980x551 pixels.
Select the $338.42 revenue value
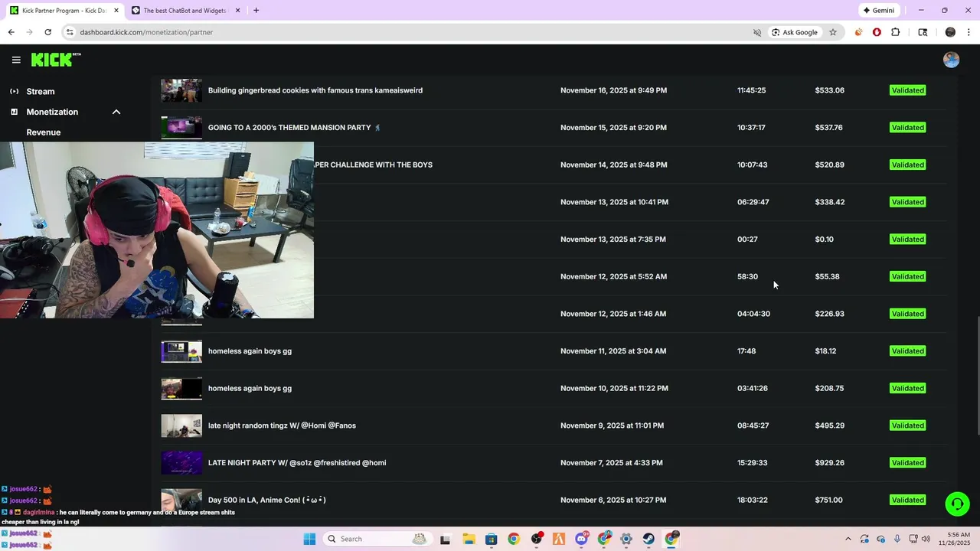(x=830, y=202)
